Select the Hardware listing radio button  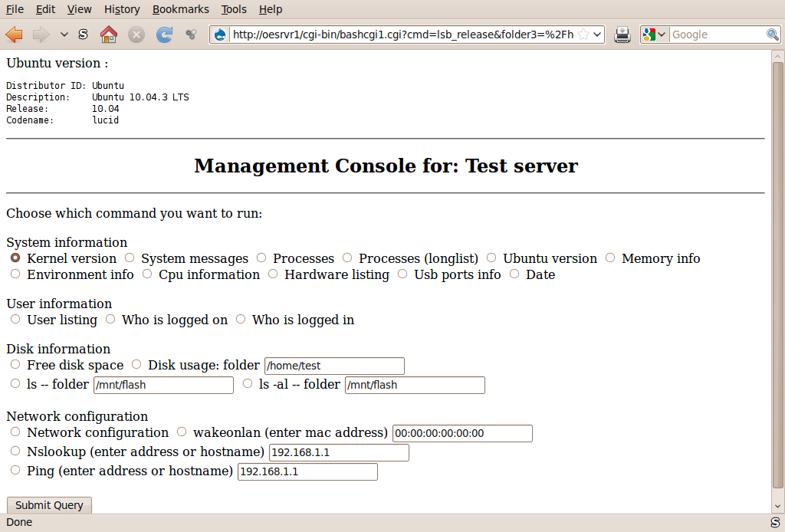[x=273, y=274]
